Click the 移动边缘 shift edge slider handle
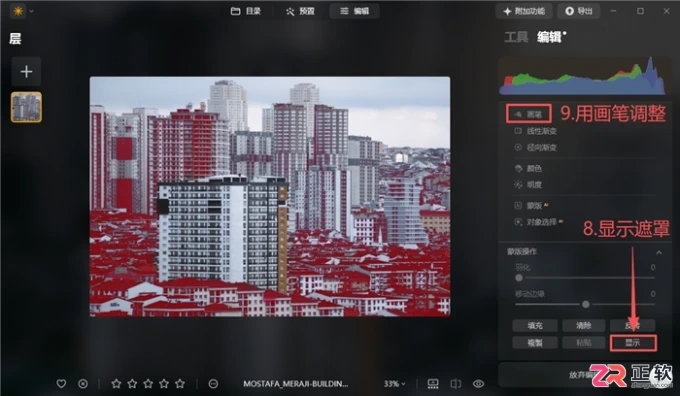This screenshot has height=396, width=680. click(x=586, y=304)
